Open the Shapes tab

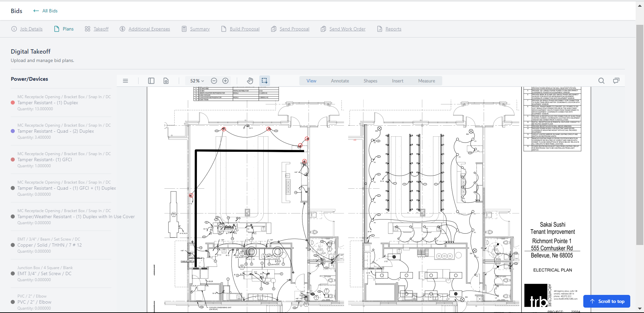(370, 80)
